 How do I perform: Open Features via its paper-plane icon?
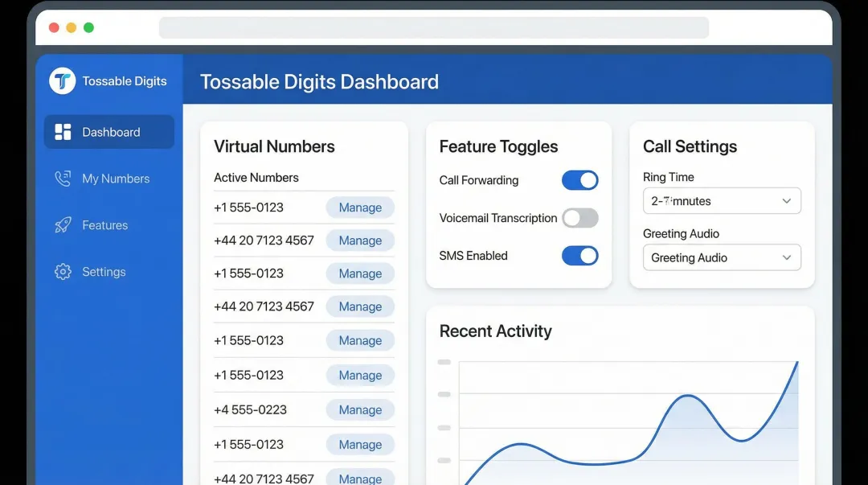[63, 225]
